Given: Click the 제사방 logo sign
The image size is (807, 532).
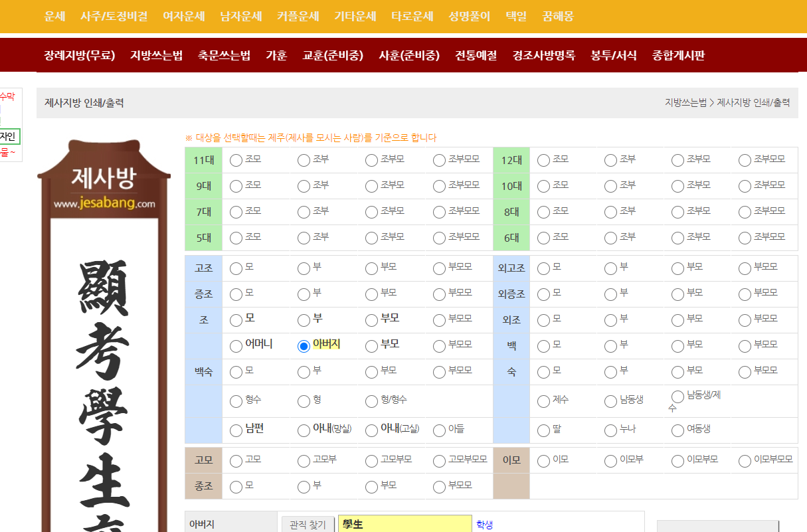Looking at the screenshot, I should [104, 178].
